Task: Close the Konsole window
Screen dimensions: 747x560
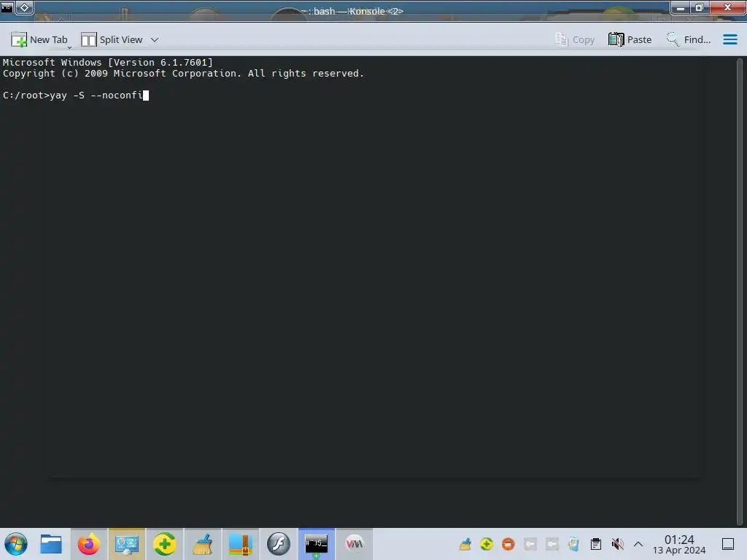Action: click(727, 7)
